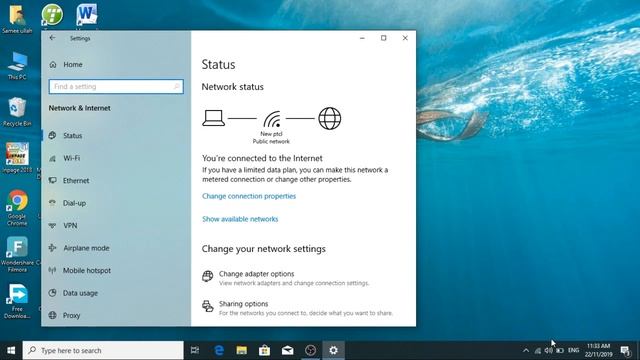
Task: Open the Action Center notifications icon
Action: 625,350
